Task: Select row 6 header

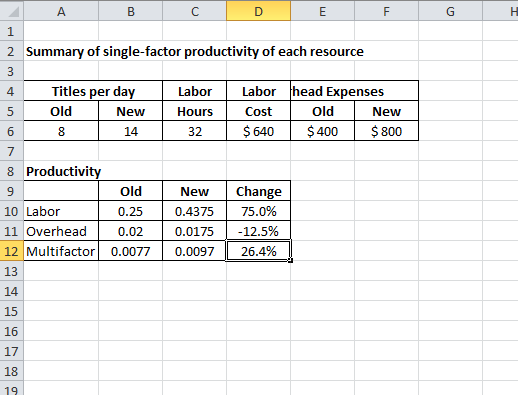Action: point(12,131)
